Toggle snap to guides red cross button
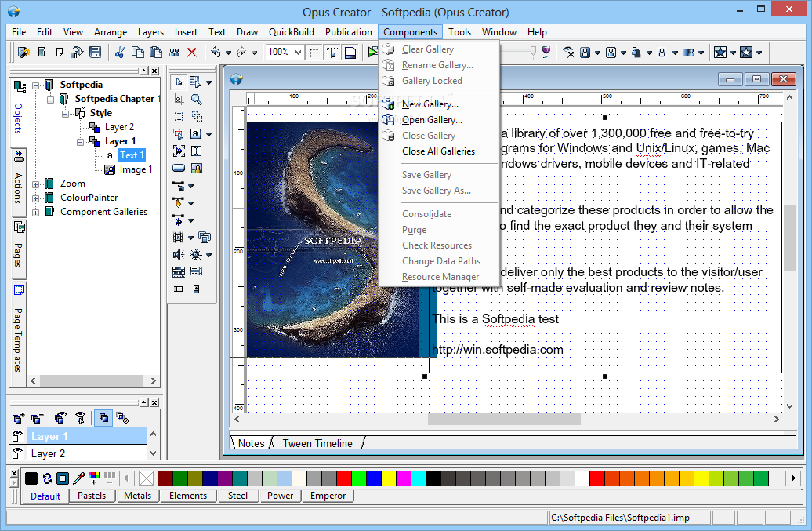Image resolution: width=812 pixels, height=531 pixels. coord(332,53)
